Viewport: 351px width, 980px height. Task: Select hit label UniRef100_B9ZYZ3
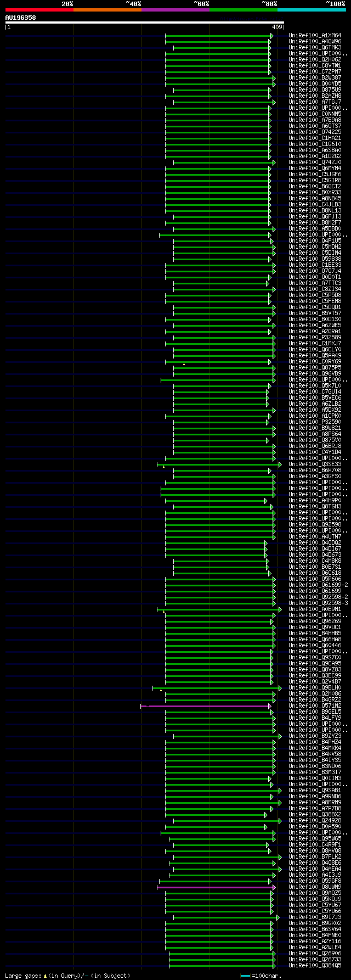(315, 736)
